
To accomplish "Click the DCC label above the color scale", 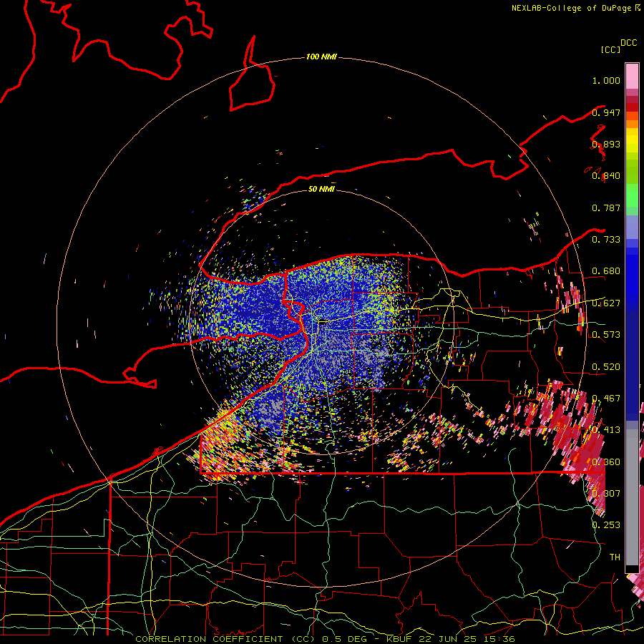I will pos(628,43).
